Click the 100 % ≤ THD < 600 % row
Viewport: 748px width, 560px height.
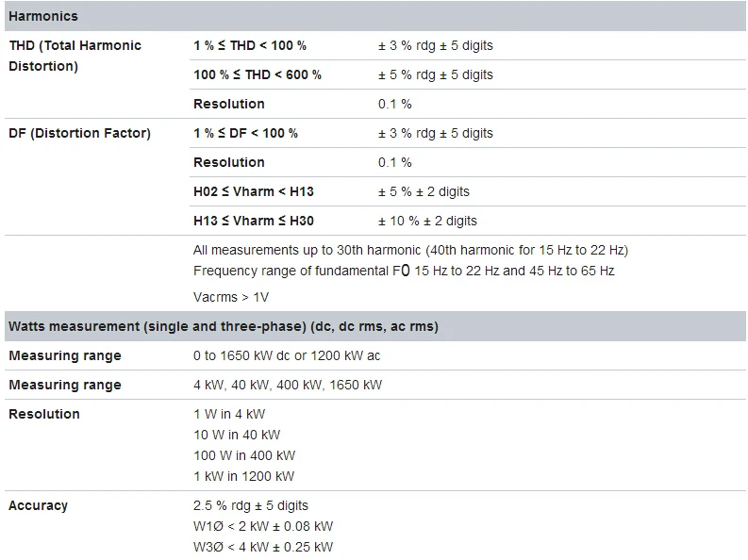click(x=468, y=74)
